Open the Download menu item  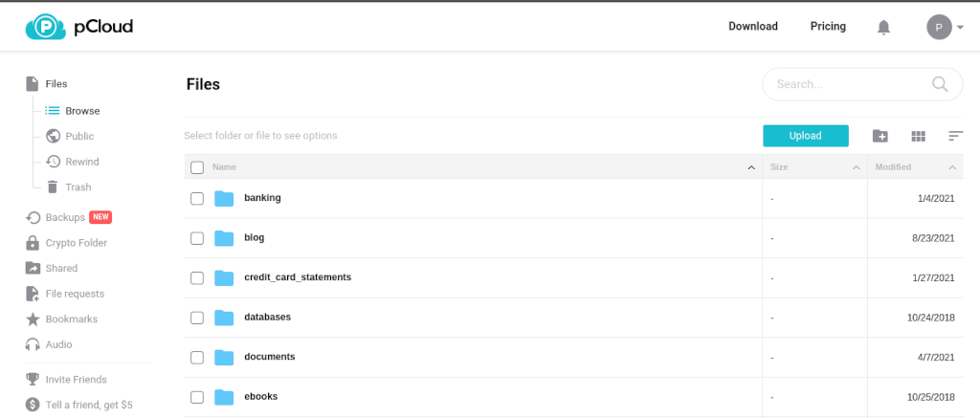point(753,26)
